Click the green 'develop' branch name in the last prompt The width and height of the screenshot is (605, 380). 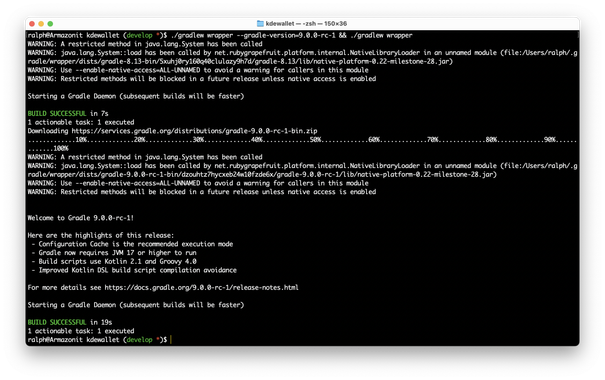139,339
